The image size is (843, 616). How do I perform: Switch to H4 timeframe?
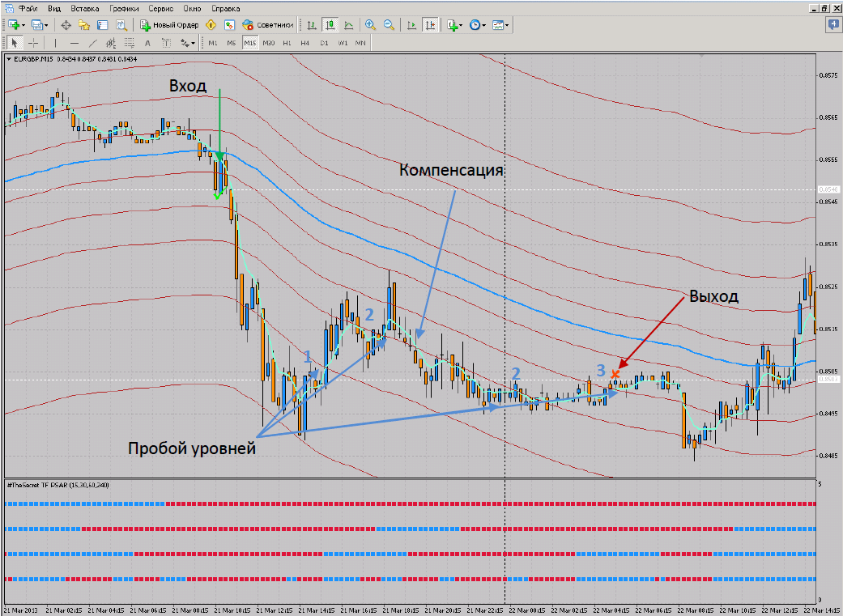click(x=305, y=43)
